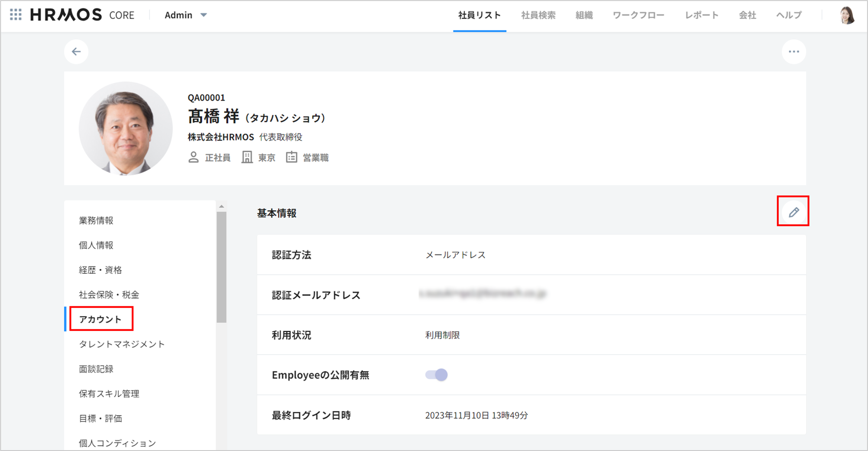Screen dimensions: 868x451
Task: Click the 営業職 badge icon
Action: click(x=291, y=157)
